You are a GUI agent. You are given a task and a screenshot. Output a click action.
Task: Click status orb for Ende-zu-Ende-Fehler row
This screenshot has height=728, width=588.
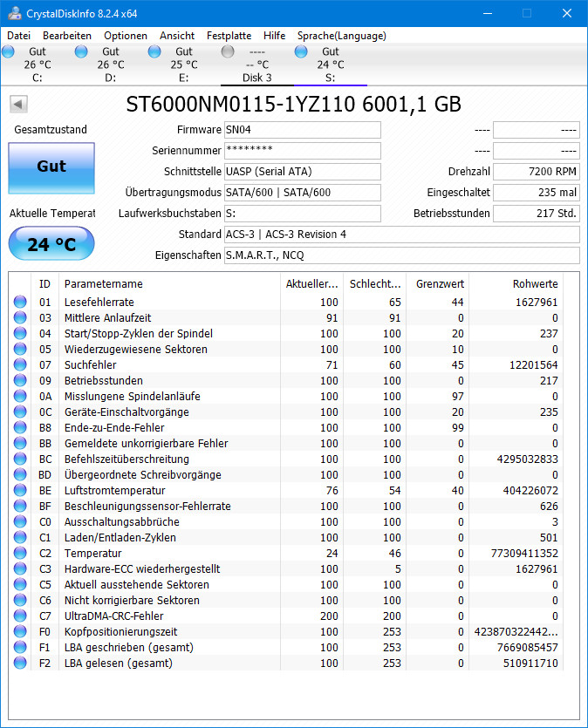tap(20, 427)
